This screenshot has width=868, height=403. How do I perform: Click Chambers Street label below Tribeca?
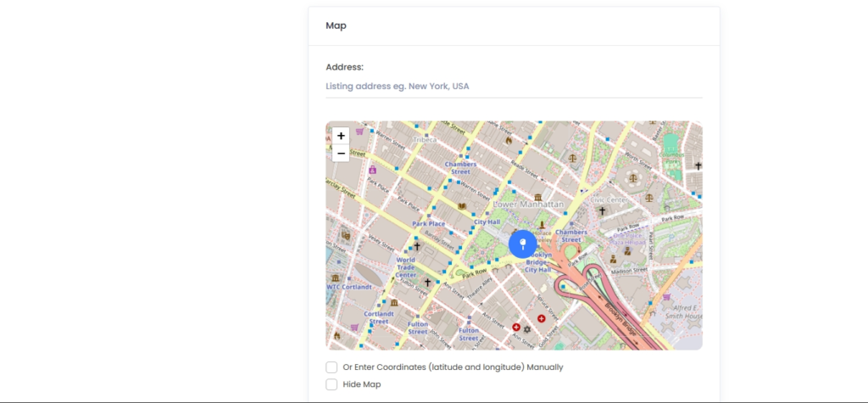point(460,168)
